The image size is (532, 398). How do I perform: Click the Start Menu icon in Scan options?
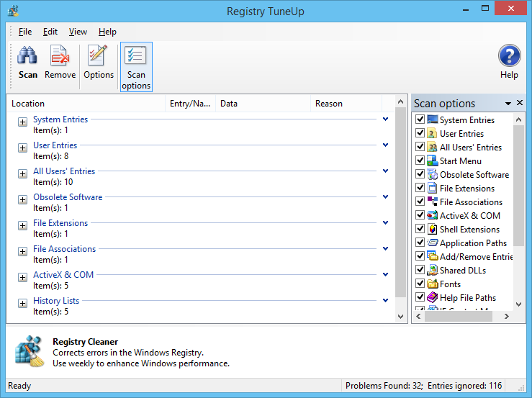click(x=432, y=160)
